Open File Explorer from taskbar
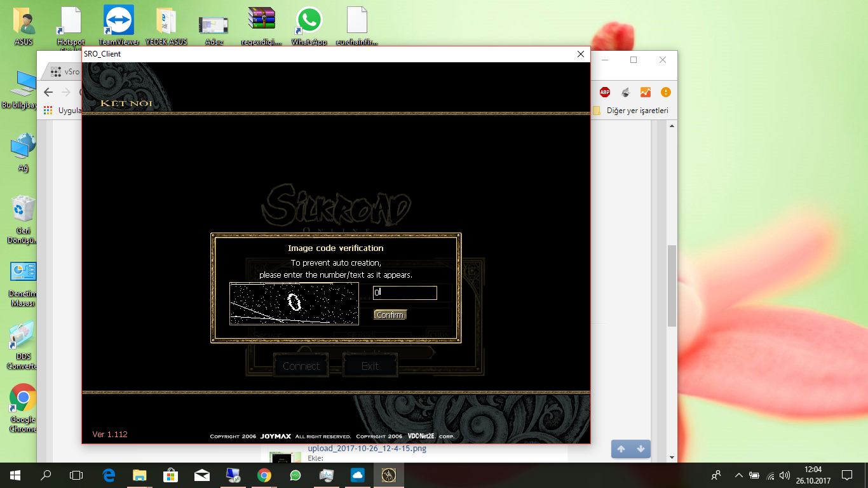868x488 pixels. click(139, 475)
